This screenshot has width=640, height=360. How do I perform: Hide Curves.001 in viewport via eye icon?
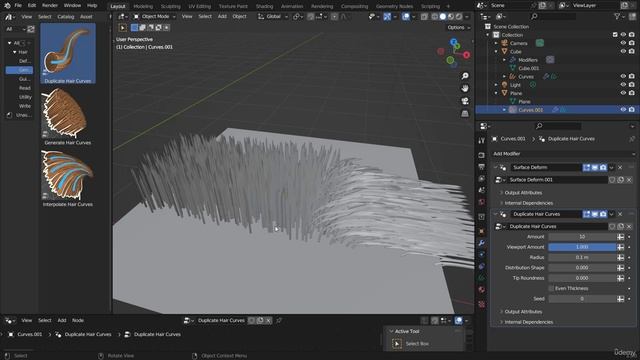pos(623,110)
